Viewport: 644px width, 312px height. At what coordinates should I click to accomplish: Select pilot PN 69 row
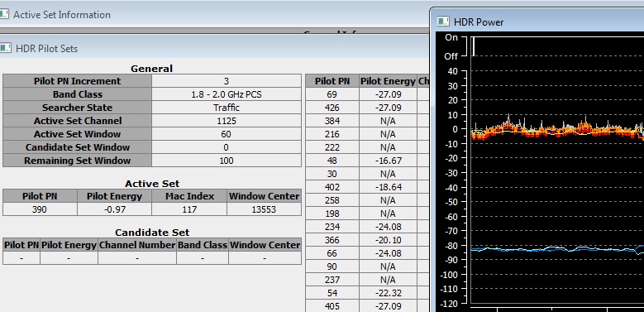(367, 94)
